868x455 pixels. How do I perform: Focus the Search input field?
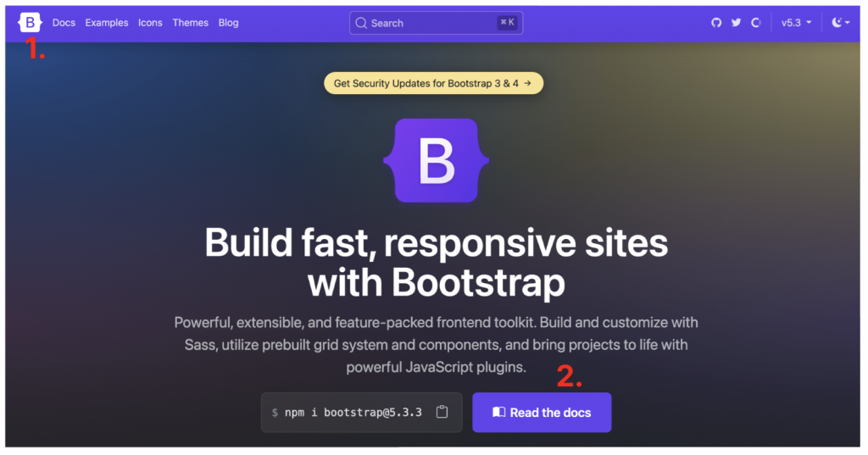437,23
